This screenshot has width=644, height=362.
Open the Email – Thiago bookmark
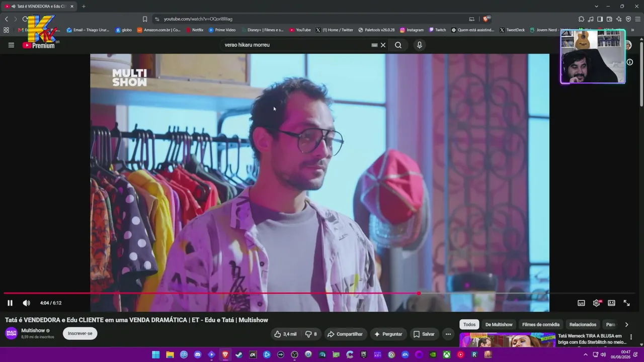tap(88, 30)
